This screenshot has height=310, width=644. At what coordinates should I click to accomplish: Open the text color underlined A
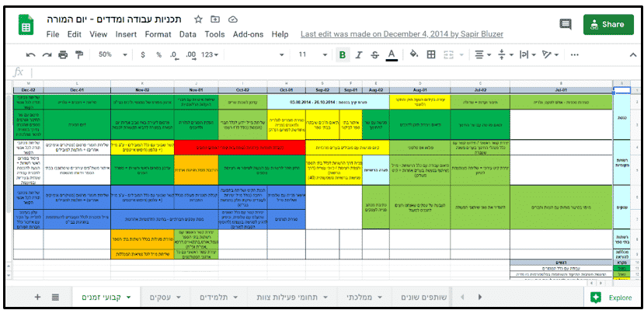point(392,54)
